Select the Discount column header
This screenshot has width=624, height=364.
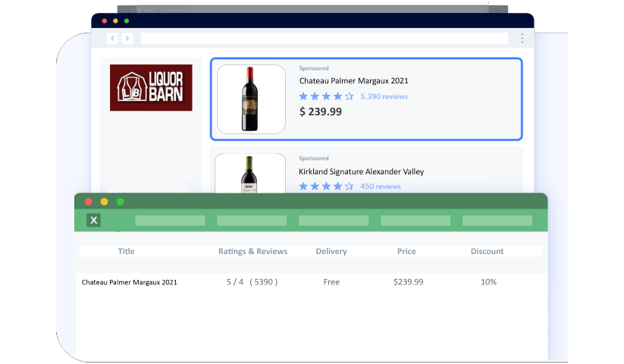coord(487,252)
